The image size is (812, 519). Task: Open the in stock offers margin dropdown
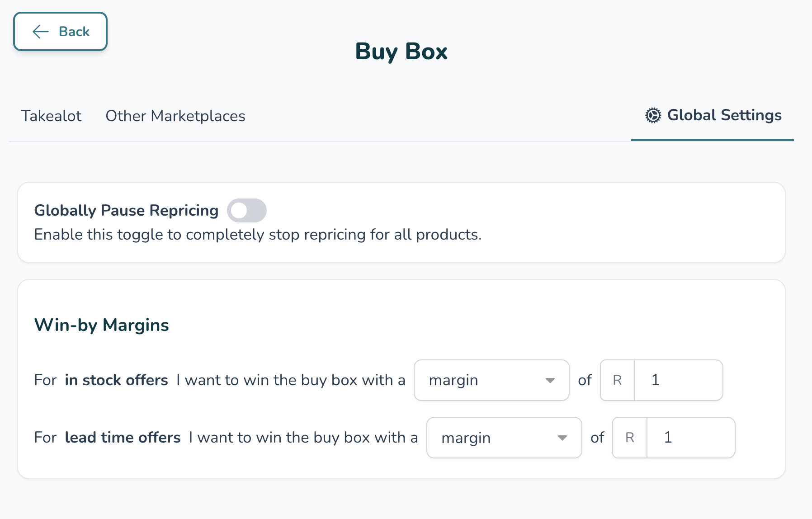coord(491,380)
